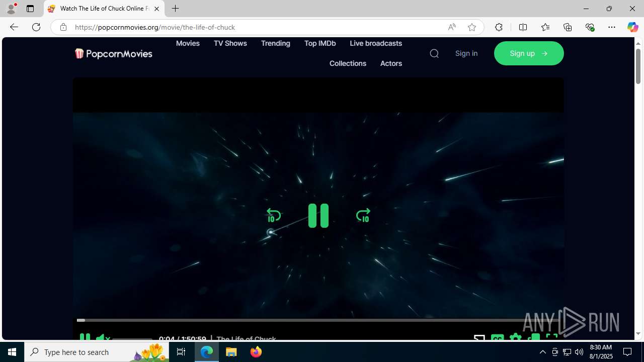The width and height of the screenshot is (644, 362).
Task: Click the PopcornMovies logo
Action: pos(113,53)
